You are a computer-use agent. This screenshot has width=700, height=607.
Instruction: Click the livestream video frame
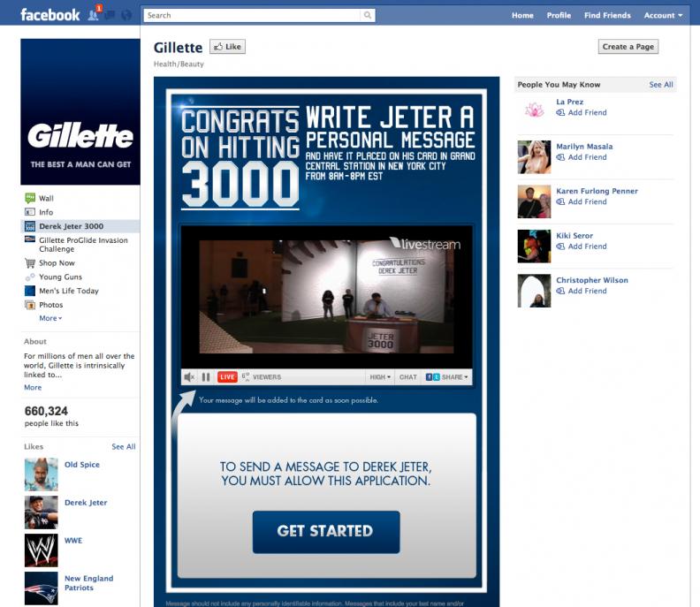(x=326, y=297)
